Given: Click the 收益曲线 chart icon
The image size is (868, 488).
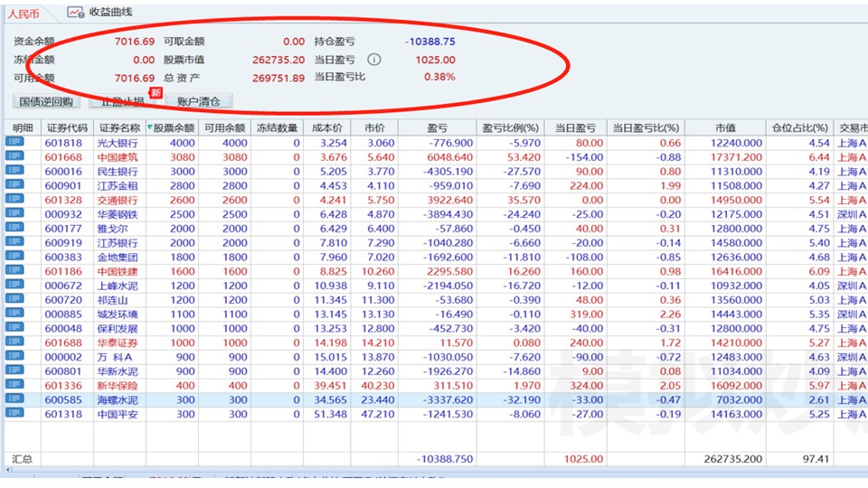Looking at the screenshot, I should click(x=75, y=13).
